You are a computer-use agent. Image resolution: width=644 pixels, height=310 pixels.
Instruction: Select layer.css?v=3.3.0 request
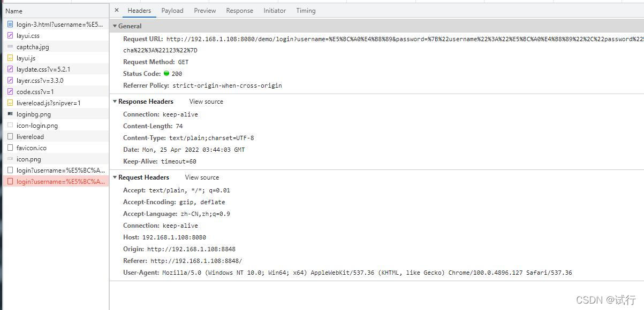55,80
